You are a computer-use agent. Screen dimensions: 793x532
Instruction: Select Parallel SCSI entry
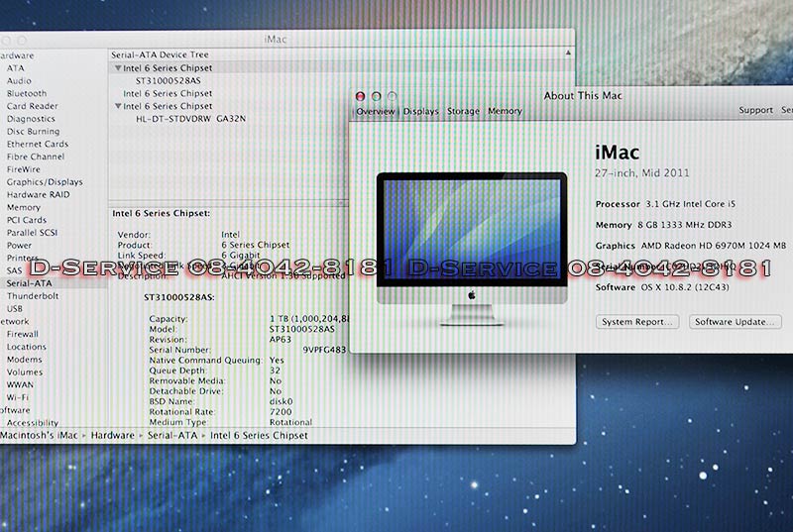(x=32, y=233)
